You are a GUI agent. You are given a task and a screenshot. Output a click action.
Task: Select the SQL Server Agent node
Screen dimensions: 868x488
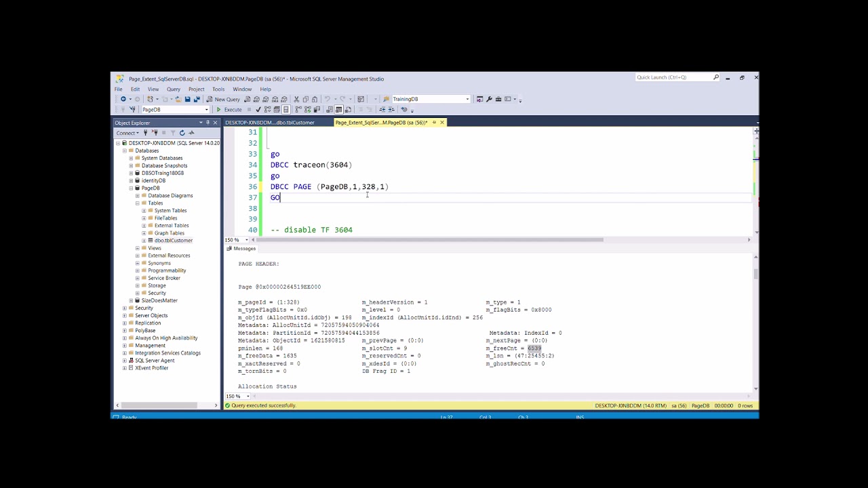point(155,361)
